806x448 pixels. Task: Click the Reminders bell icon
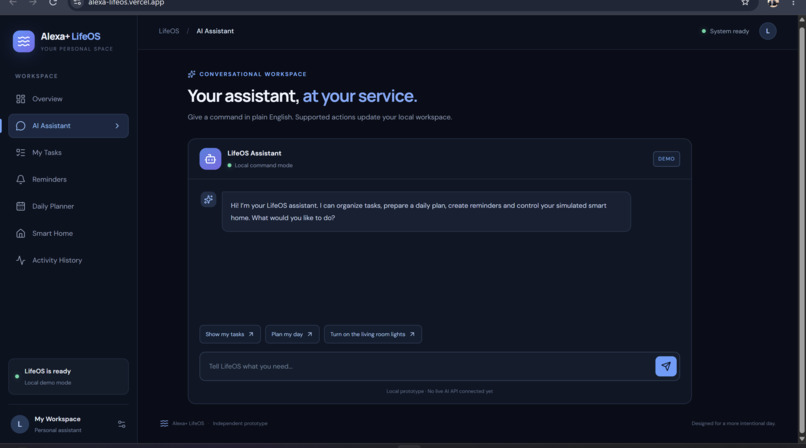(21, 179)
